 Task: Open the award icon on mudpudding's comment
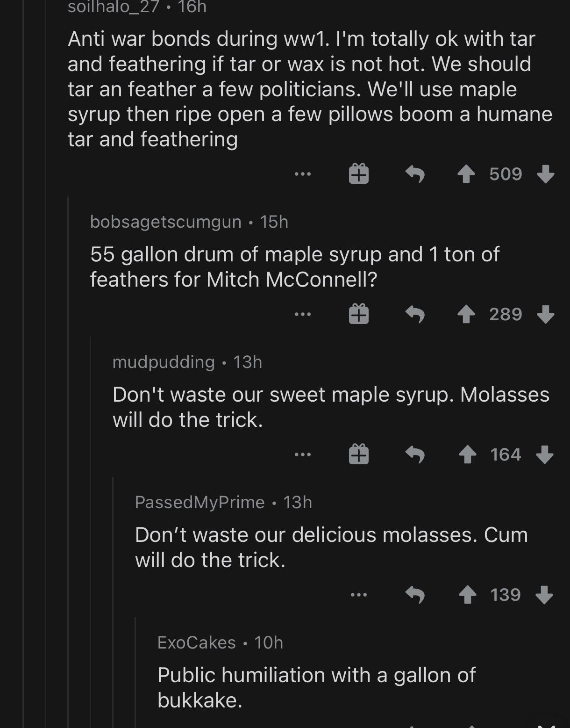pos(358,454)
